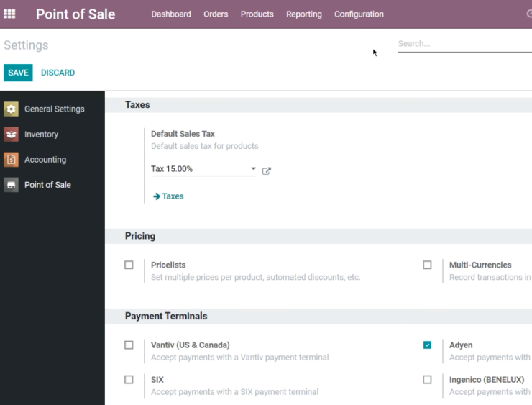The image size is (532, 405).
Task: Click 'Default sales tax for products' description
Action: (x=205, y=146)
